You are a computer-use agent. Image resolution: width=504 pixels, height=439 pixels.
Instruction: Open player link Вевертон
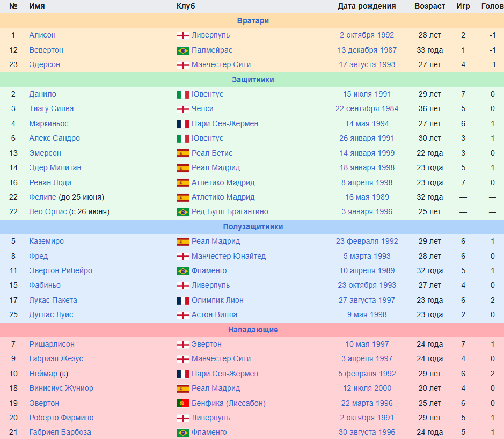click(46, 50)
